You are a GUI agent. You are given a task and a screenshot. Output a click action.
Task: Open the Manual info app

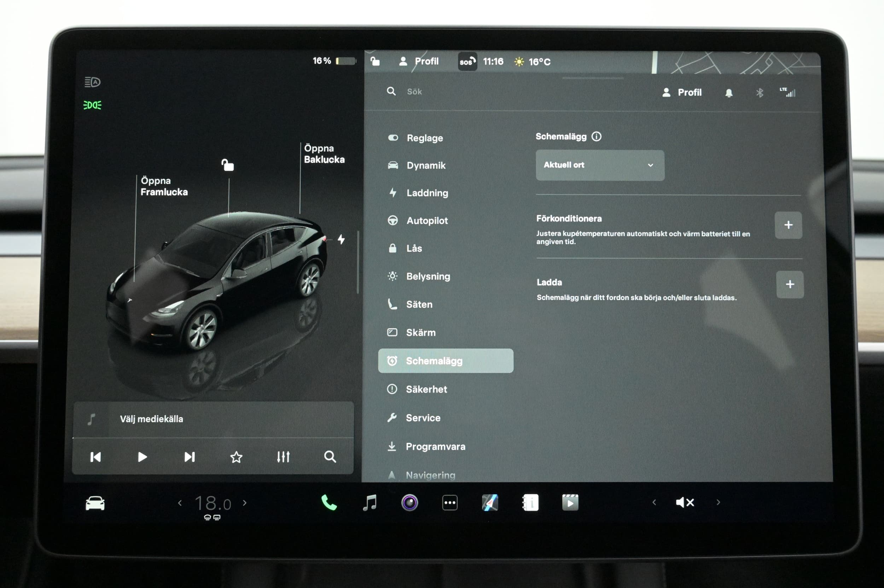tap(530, 502)
